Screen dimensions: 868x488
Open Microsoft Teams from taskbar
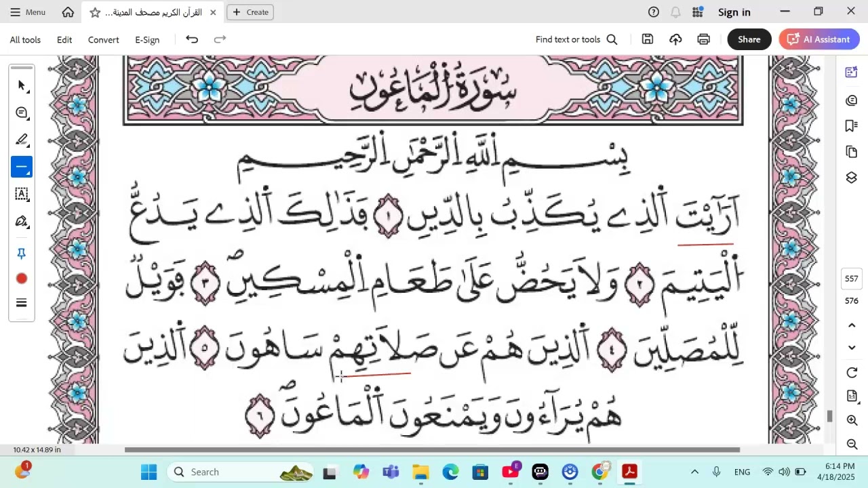(x=391, y=472)
